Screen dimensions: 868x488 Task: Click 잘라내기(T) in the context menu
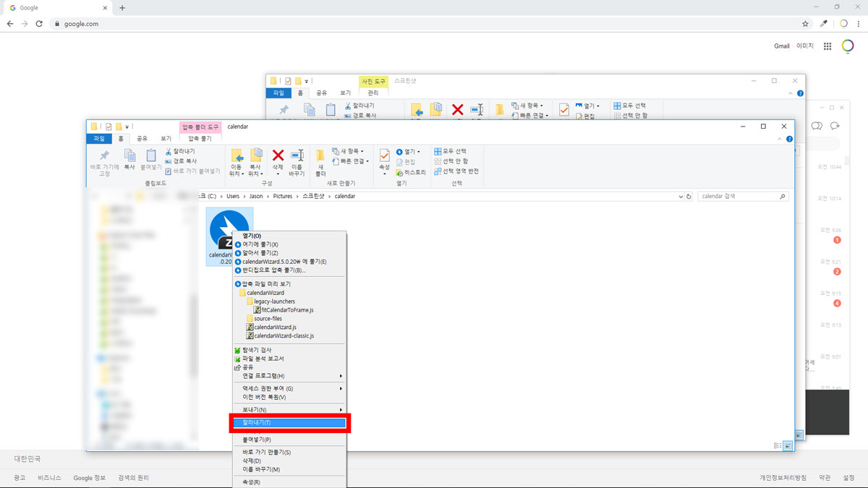tap(289, 422)
